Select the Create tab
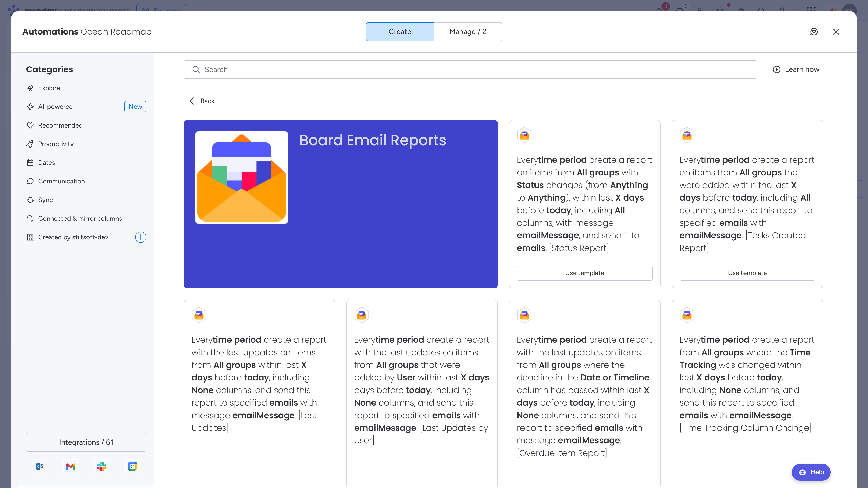Screen dimensions: 868x488 click(400, 32)
